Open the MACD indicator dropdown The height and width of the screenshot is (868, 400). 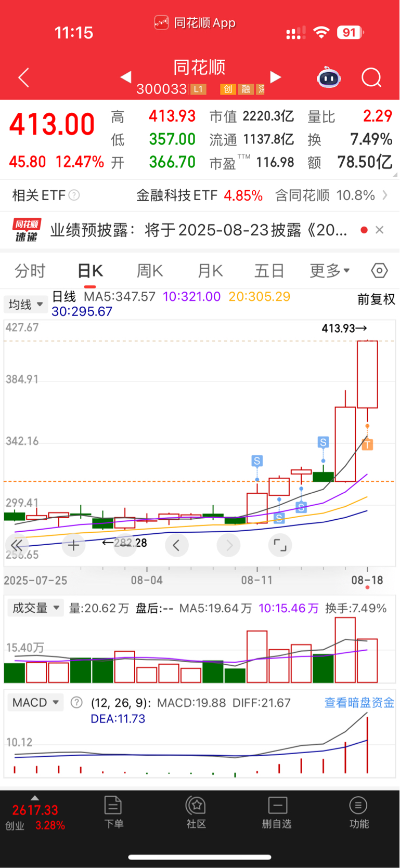[35, 703]
